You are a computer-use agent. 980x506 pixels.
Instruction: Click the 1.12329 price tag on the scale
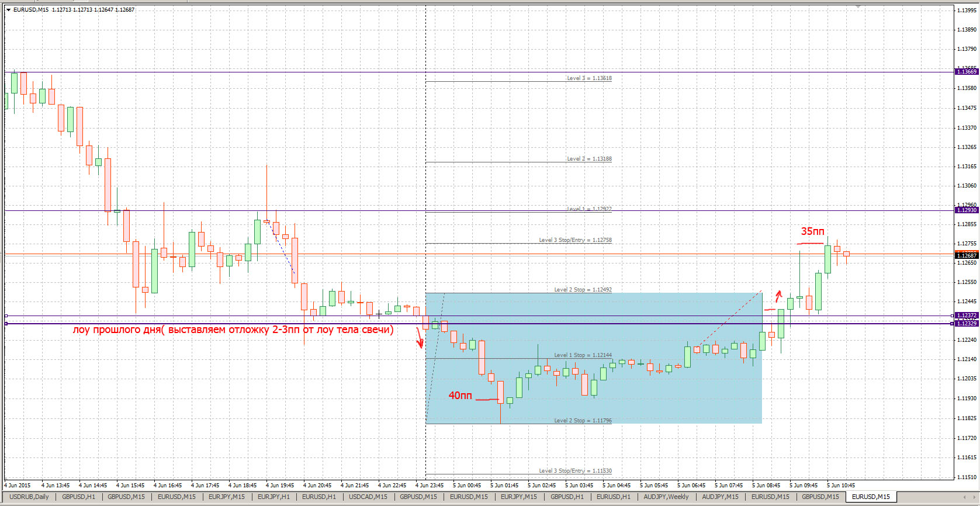coord(967,323)
